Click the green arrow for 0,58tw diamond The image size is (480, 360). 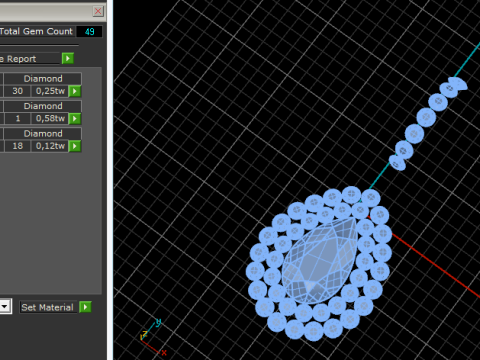(75, 118)
